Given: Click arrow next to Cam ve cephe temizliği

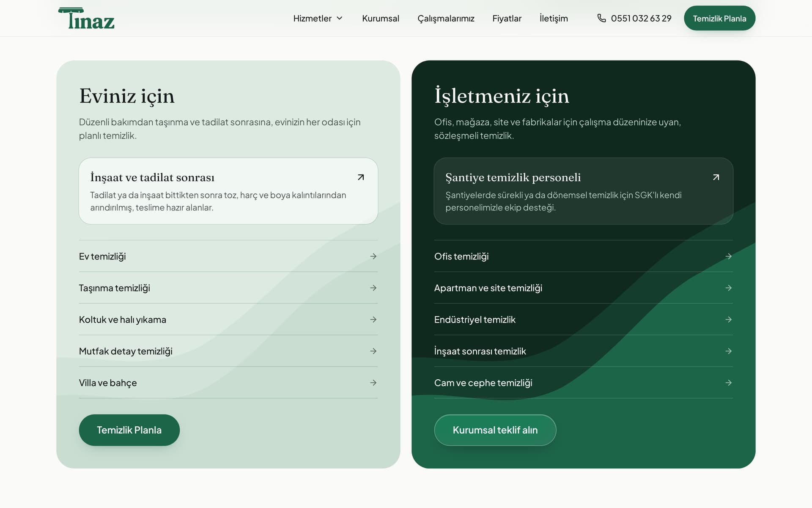Looking at the screenshot, I should (x=728, y=383).
